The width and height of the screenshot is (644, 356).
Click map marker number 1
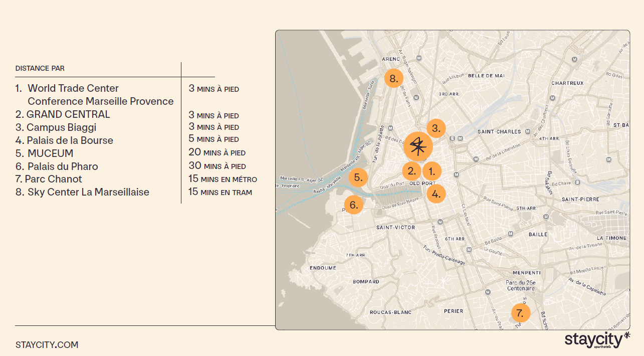pos(432,171)
